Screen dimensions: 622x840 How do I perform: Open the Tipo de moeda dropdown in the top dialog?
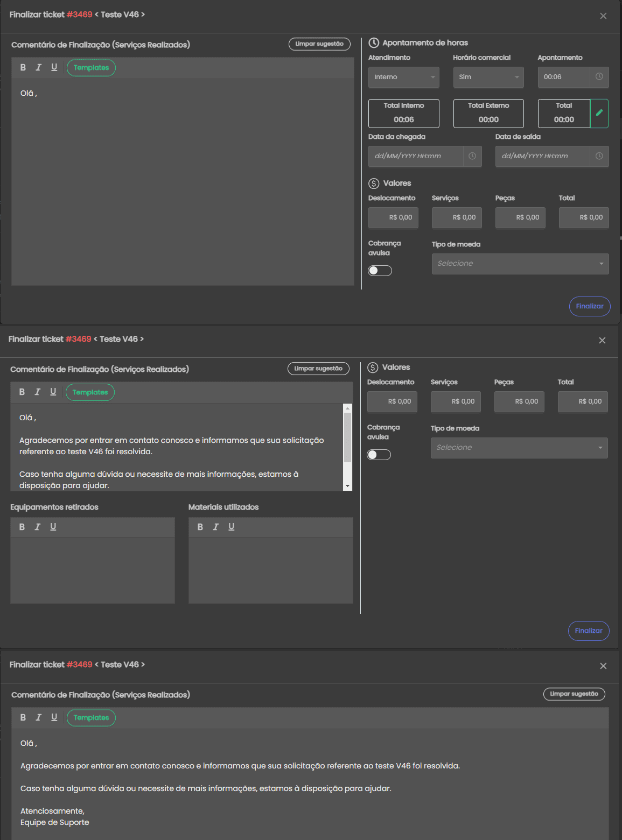click(x=520, y=264)
